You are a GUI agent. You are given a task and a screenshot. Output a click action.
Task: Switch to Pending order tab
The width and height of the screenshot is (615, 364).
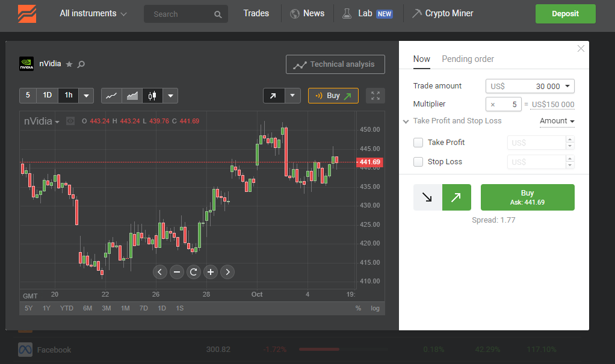468,59
